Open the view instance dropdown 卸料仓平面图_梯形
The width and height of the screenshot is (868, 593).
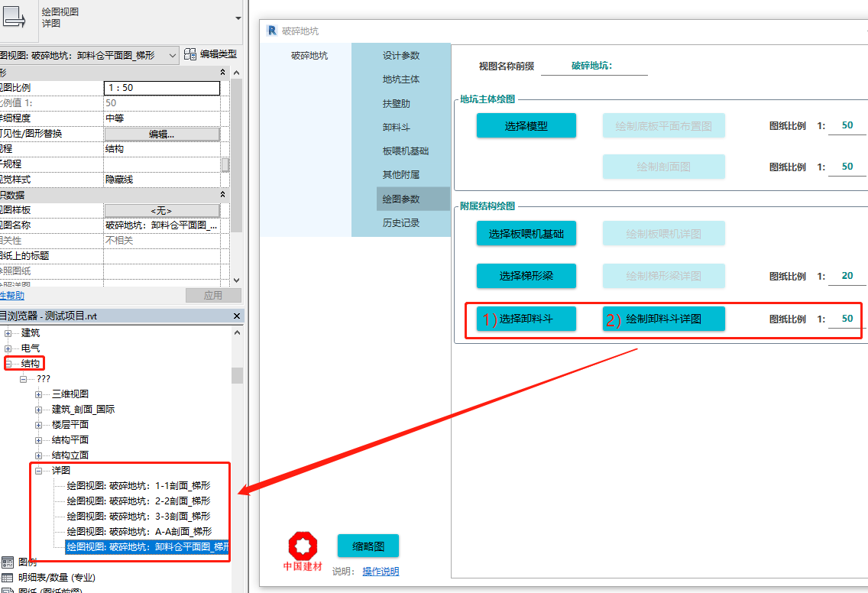pyautogui.click(x=88, y=55)
